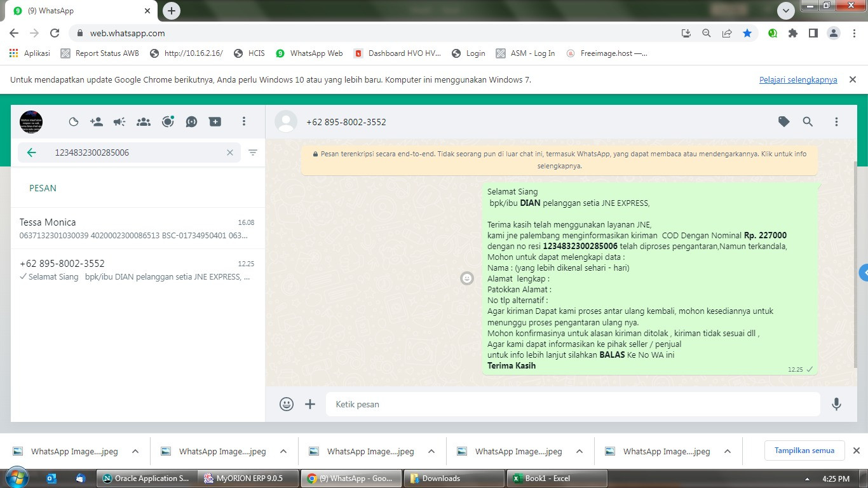This screenshot has width=868, height=488.
Task: Open attachment plus button
Action: coord(310,404)
